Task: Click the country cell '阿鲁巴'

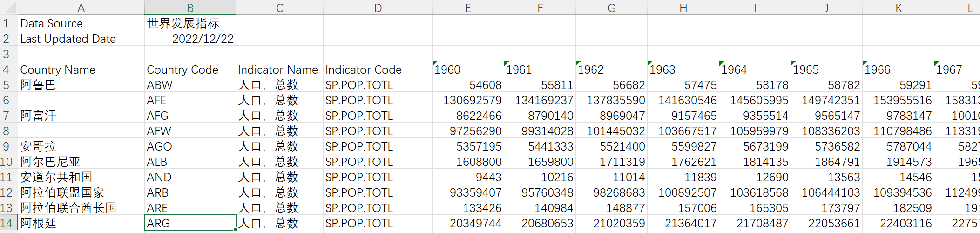Action: tap(81, 85)
